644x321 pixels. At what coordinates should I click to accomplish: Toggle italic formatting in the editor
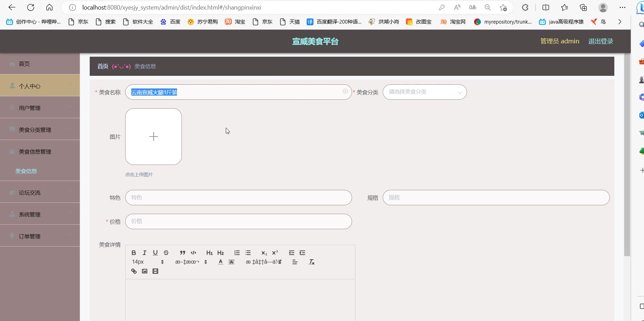click(145, 253)
